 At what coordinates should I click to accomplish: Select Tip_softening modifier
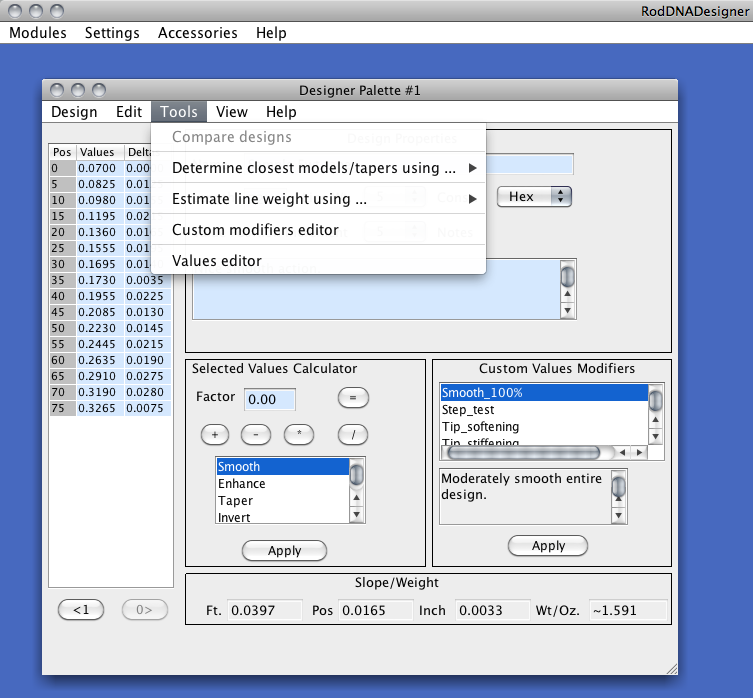coord(544,427)
